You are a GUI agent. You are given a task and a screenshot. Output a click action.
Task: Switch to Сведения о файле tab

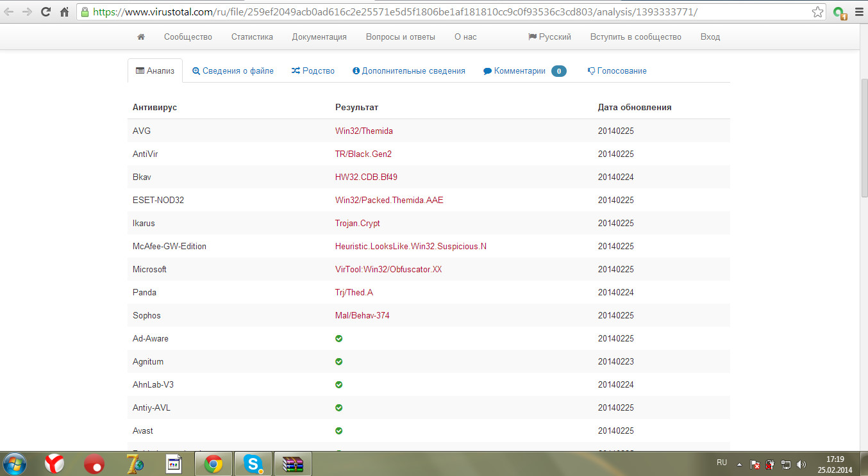(x=233, y=71)
